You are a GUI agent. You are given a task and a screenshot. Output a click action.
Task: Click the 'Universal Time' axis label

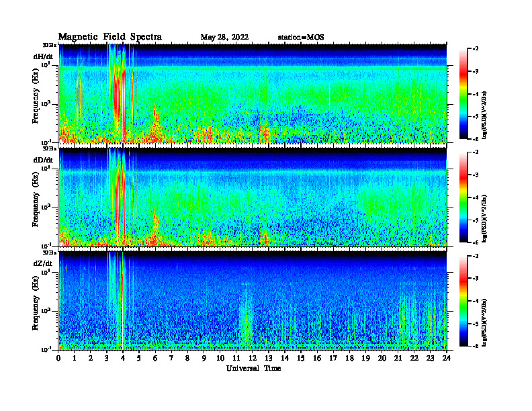point(253,368)
